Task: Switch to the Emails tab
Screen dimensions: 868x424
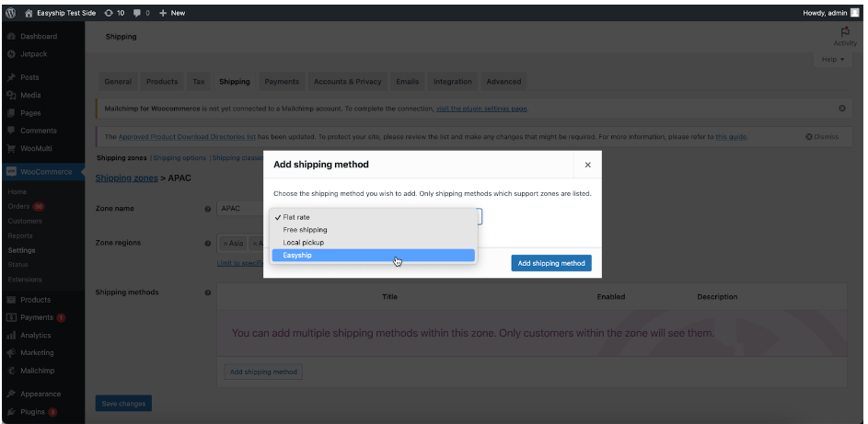Action: [407, 81]
